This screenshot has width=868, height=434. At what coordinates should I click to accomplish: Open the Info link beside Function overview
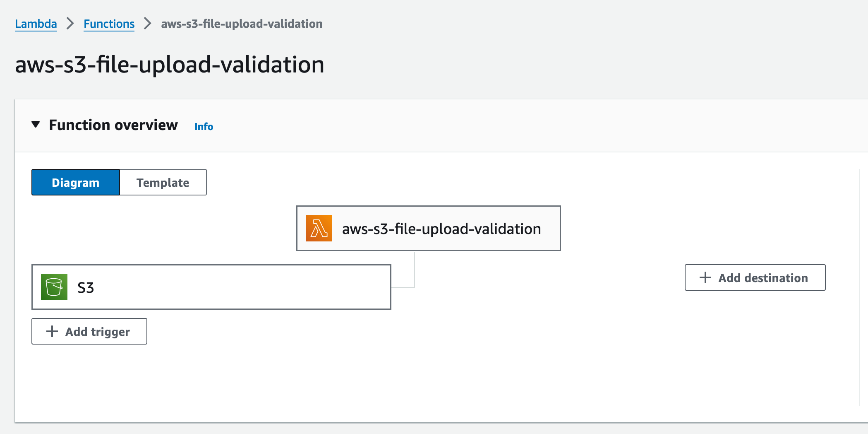pos(204,127)
